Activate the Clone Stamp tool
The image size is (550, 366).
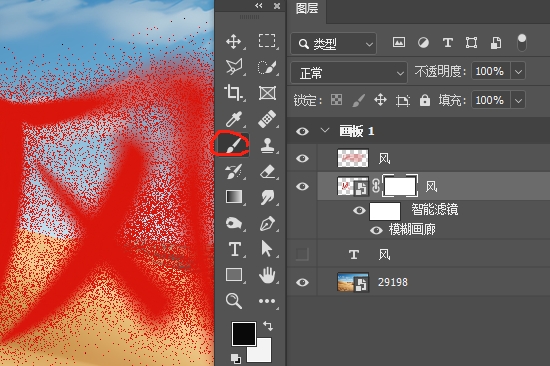pyautogui.click(x=267, y=145)
